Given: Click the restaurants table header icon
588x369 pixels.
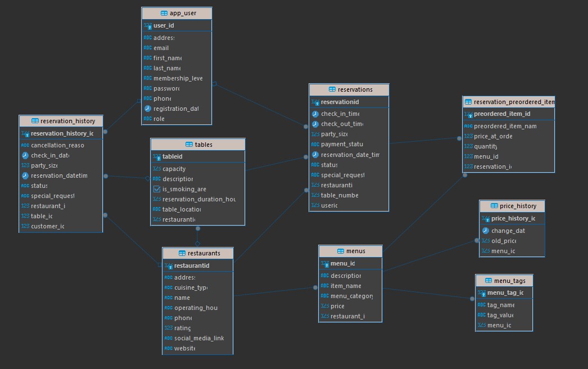Looking at the screenshot, I should 182,253.
